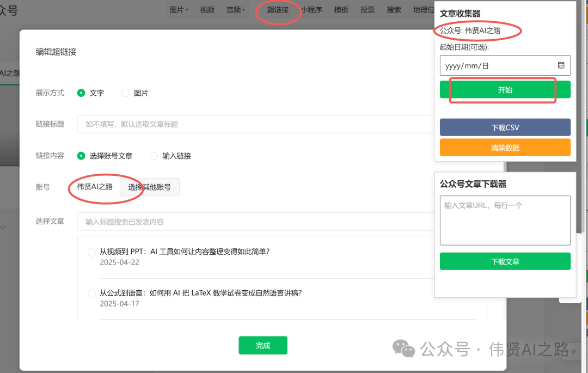Select the 图片 display mode radio
This screenshot has height=373, width=588.
click(x=125, y=93)
